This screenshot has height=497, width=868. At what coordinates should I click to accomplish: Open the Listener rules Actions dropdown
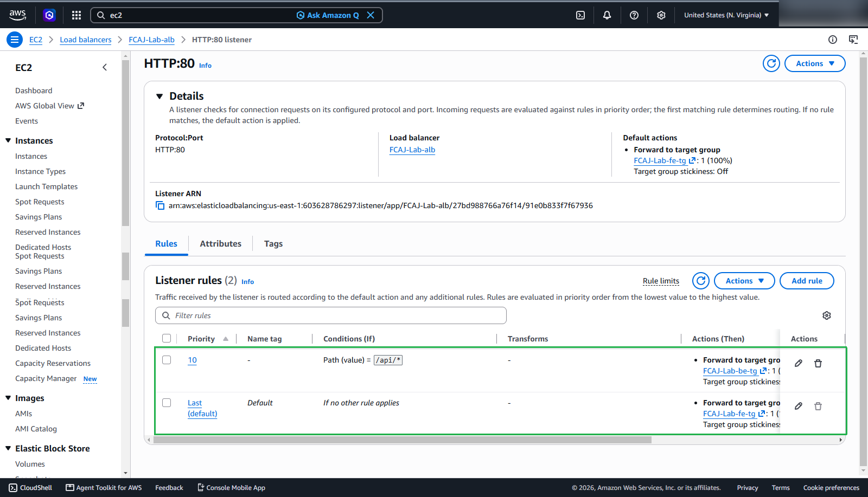744,281
